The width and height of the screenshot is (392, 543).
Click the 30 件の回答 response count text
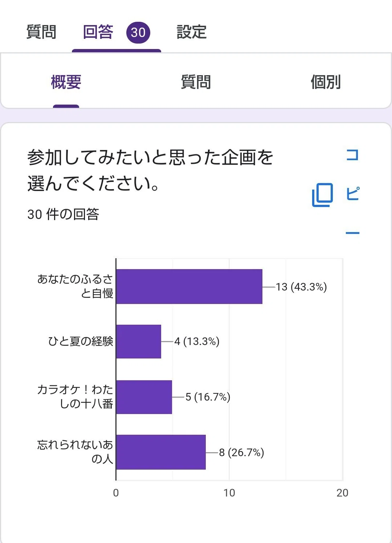[x=63, y=214]
